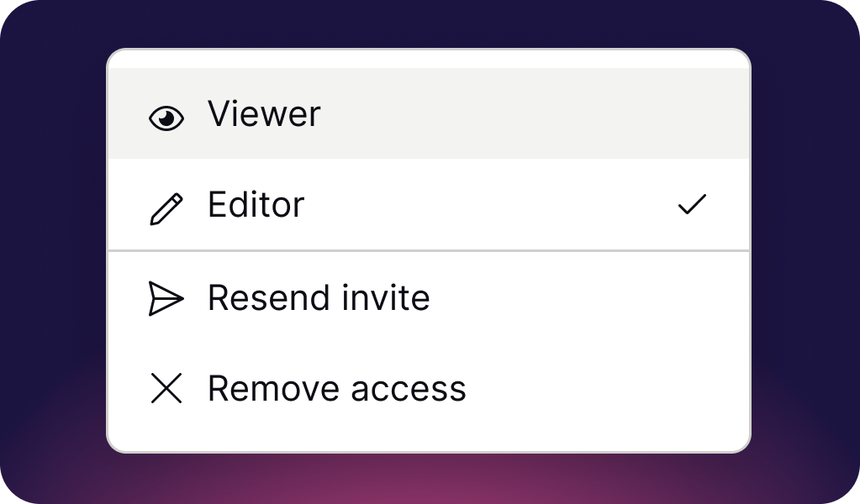Image resolution: width=860 pixels, height=504 pixels.
Task: Click the word "Viewer" in the menu
Action: pos(264,114)
